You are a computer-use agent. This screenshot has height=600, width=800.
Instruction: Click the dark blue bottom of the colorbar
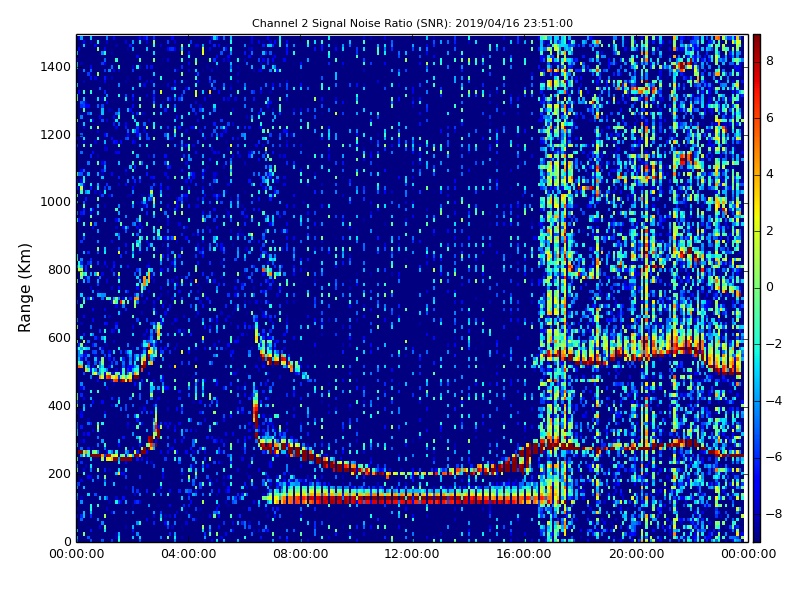tap(757, 536)
